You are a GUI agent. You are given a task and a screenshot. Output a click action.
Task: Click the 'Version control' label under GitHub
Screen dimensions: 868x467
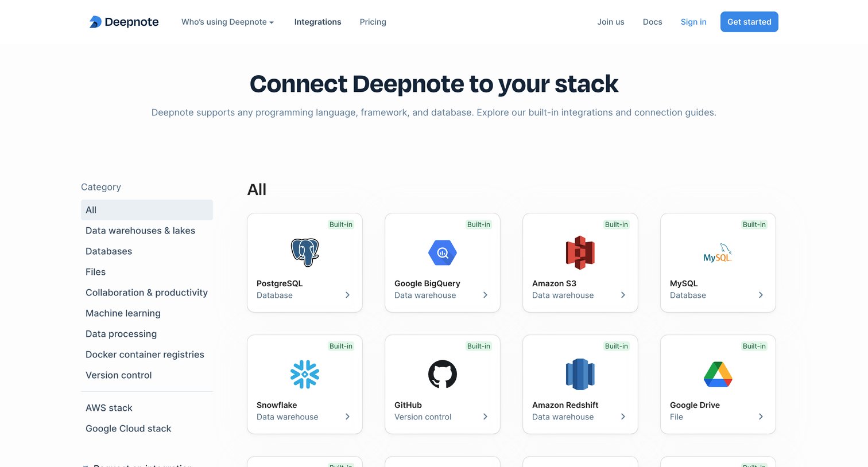423,417
